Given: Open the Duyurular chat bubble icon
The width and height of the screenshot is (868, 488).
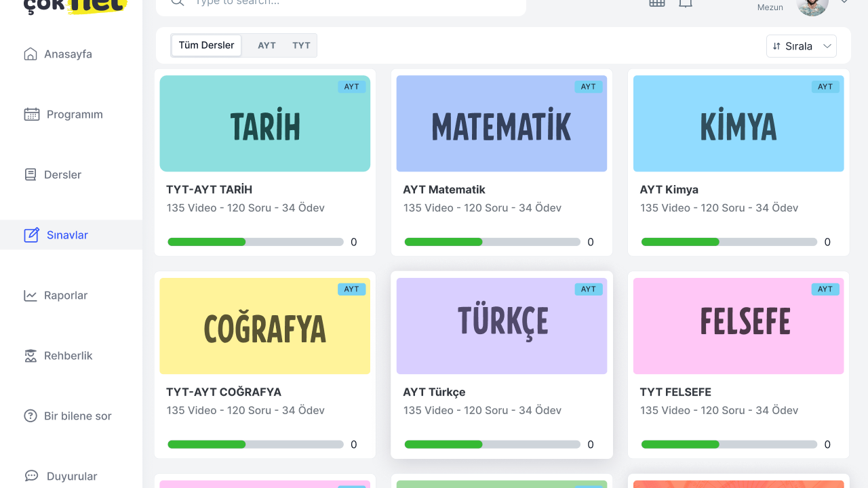Looking at the screenshot, I should click(32, 476).
